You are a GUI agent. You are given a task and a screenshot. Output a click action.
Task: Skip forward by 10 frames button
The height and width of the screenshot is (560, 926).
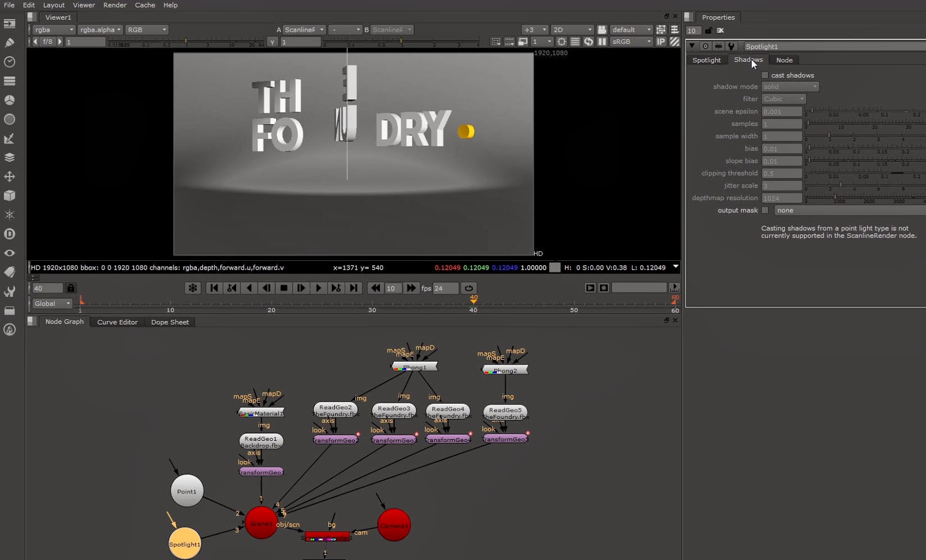411,288
